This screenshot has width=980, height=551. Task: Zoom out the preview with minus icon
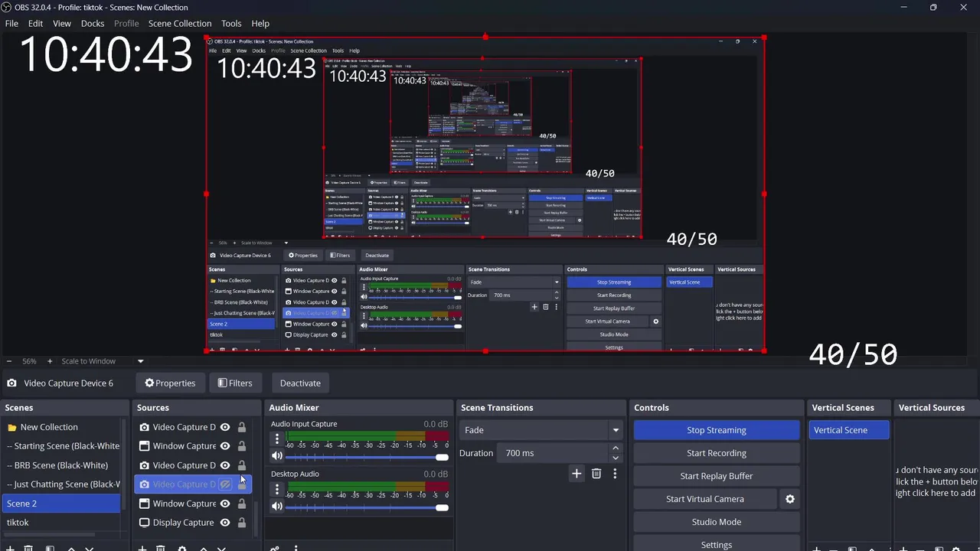[8, 361]
